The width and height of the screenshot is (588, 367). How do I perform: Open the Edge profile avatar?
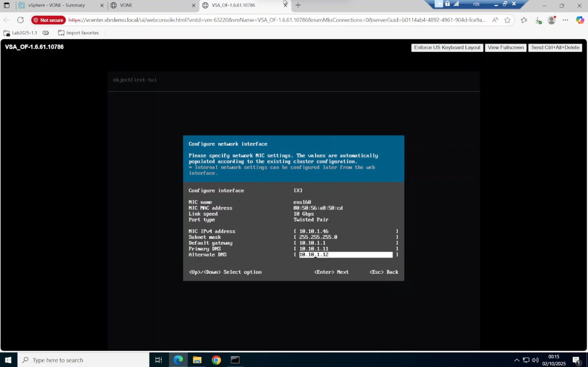(x=551, y=20)
